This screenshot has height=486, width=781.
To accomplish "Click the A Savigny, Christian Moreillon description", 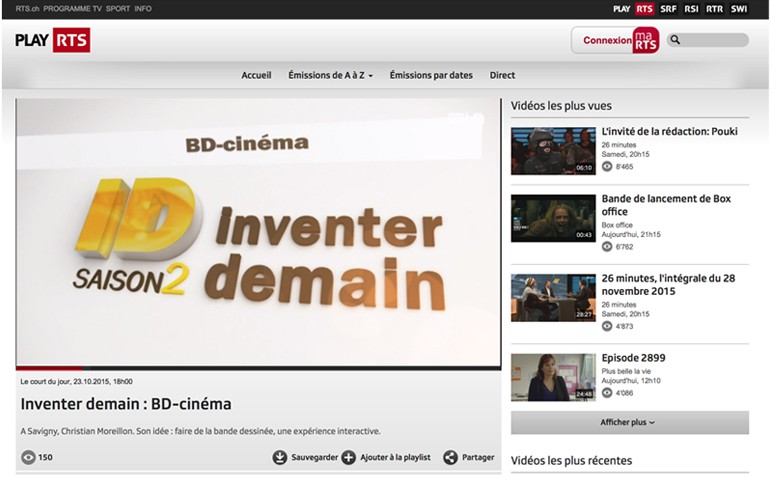I will 200,431.
